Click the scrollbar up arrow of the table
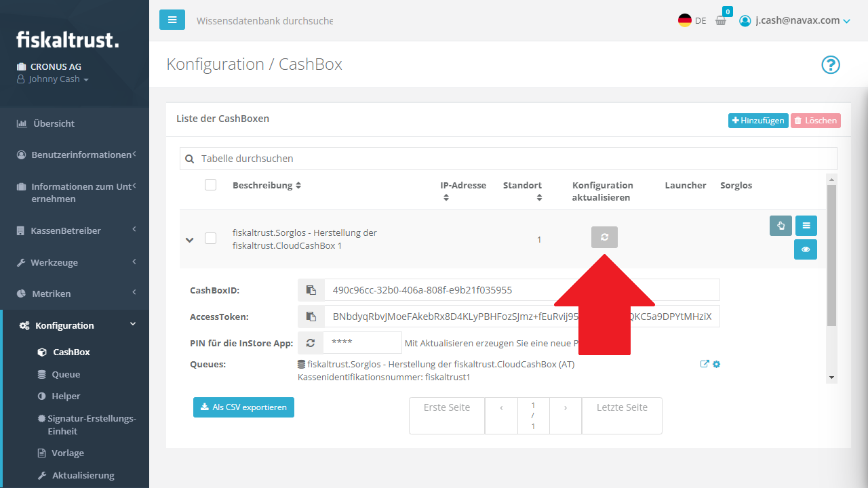Screen dimensions: 868x488 coord(832,179)
